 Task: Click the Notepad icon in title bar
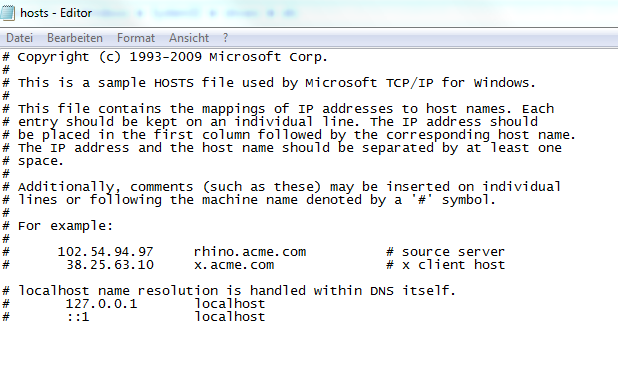(x=7, y=13)
